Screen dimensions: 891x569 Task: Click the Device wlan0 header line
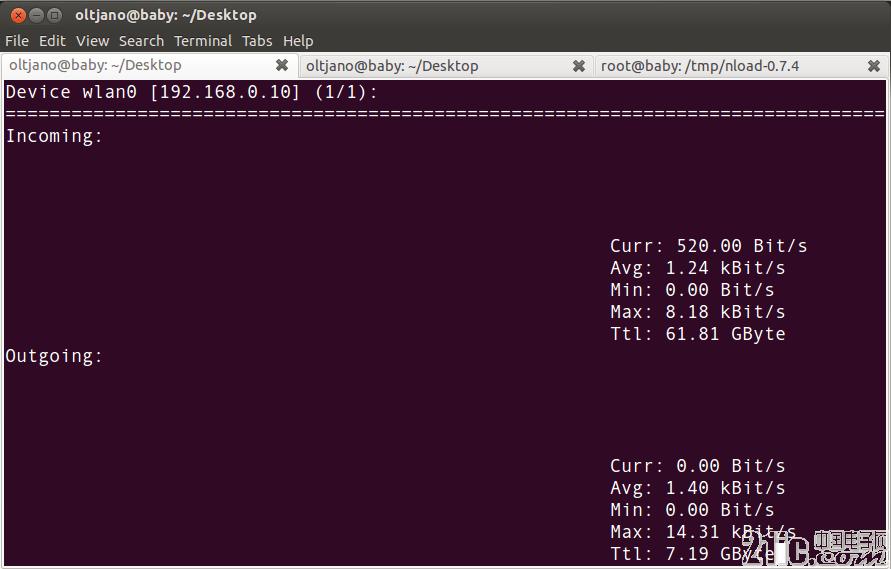[x=192, y=92]
